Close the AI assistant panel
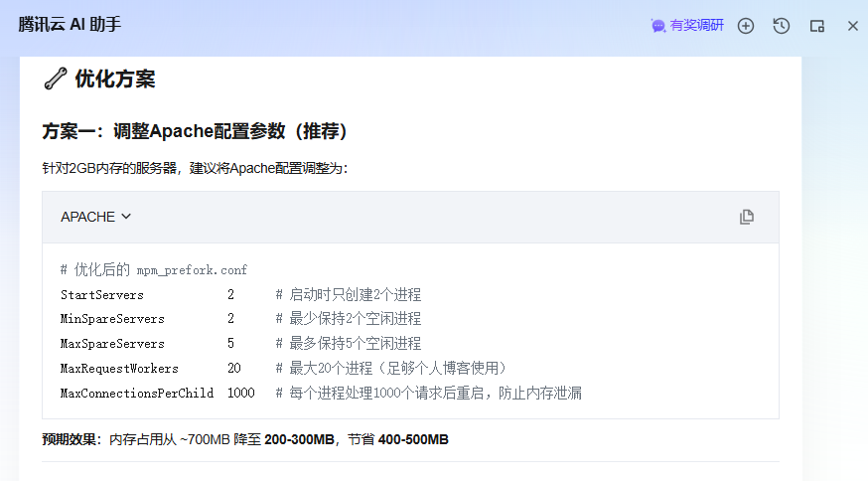 pos(852,26)
